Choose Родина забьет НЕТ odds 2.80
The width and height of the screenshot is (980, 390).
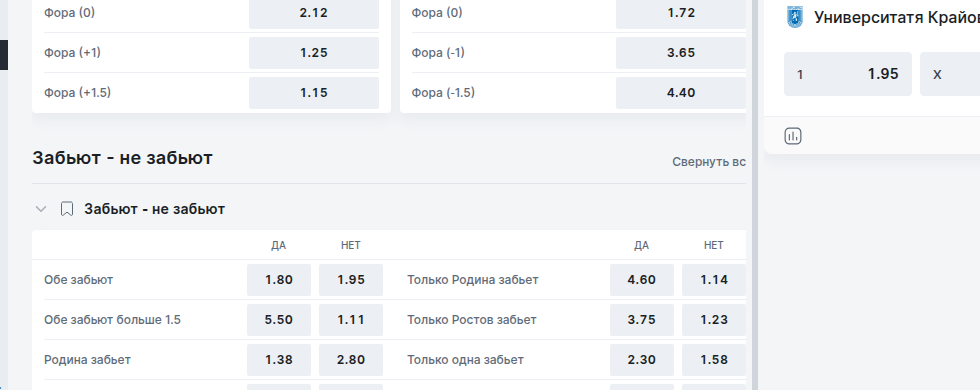point(351,360)
